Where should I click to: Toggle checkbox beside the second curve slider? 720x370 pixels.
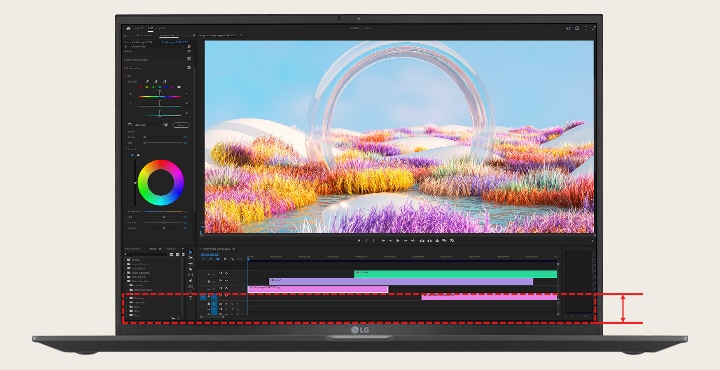186,104
